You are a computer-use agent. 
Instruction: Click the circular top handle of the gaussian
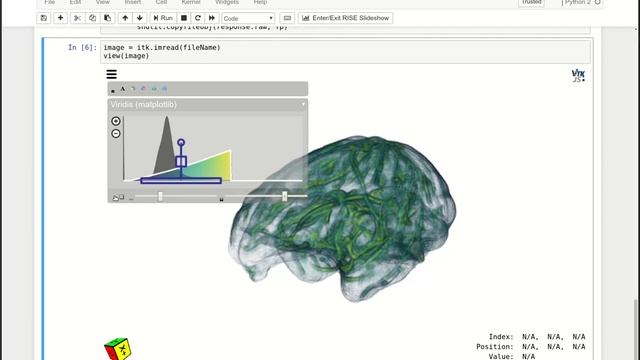click(181, 142)
